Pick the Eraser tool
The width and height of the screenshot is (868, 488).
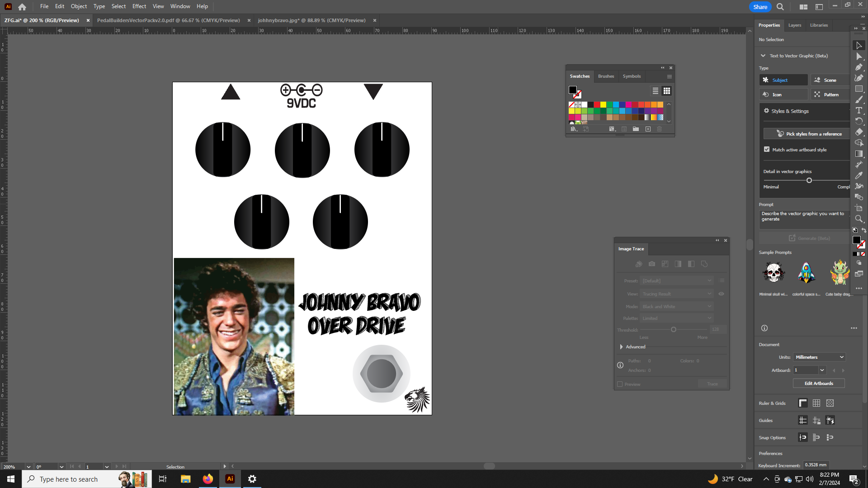(x=859, y=132)
